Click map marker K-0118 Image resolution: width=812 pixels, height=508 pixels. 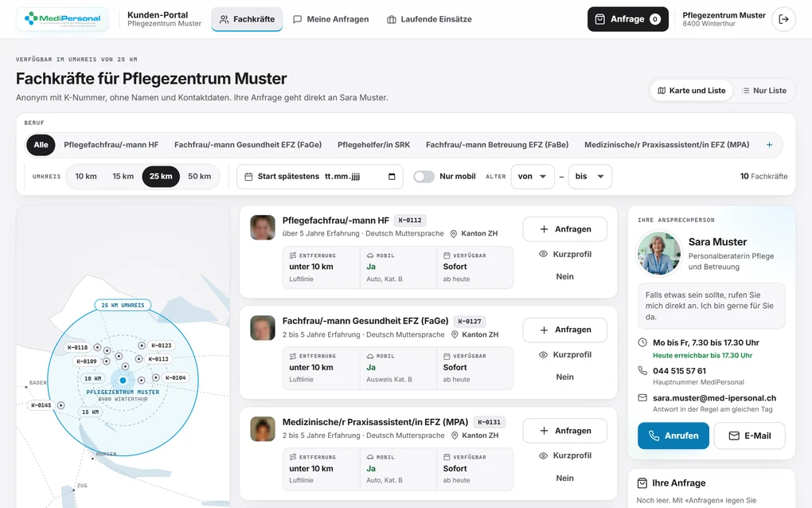point(78,347)
